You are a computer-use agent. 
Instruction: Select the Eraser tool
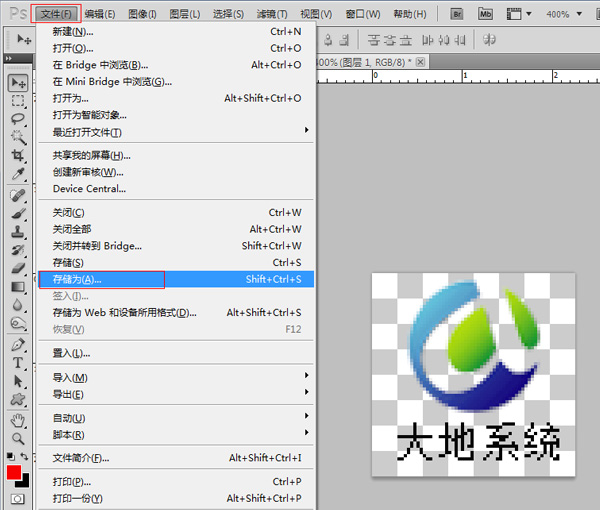tap(17, 268)
